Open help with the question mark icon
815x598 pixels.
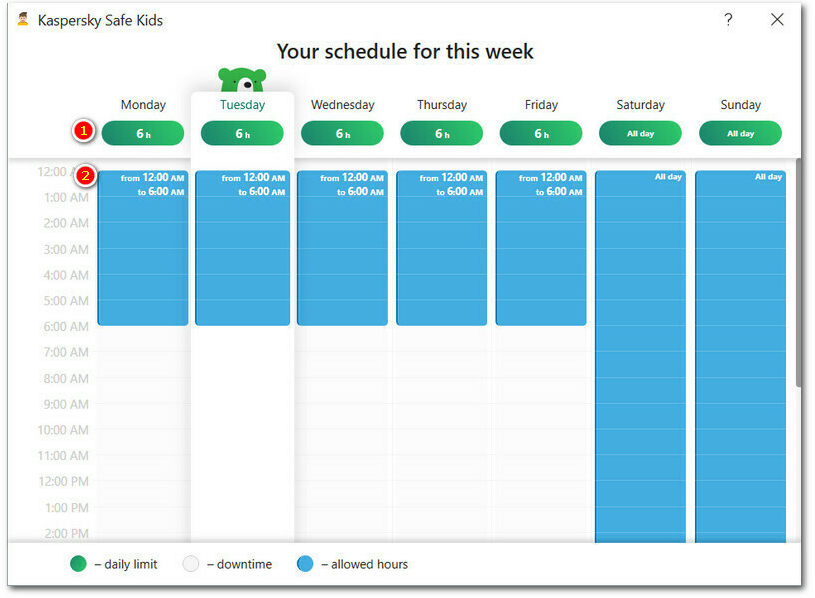728,19
